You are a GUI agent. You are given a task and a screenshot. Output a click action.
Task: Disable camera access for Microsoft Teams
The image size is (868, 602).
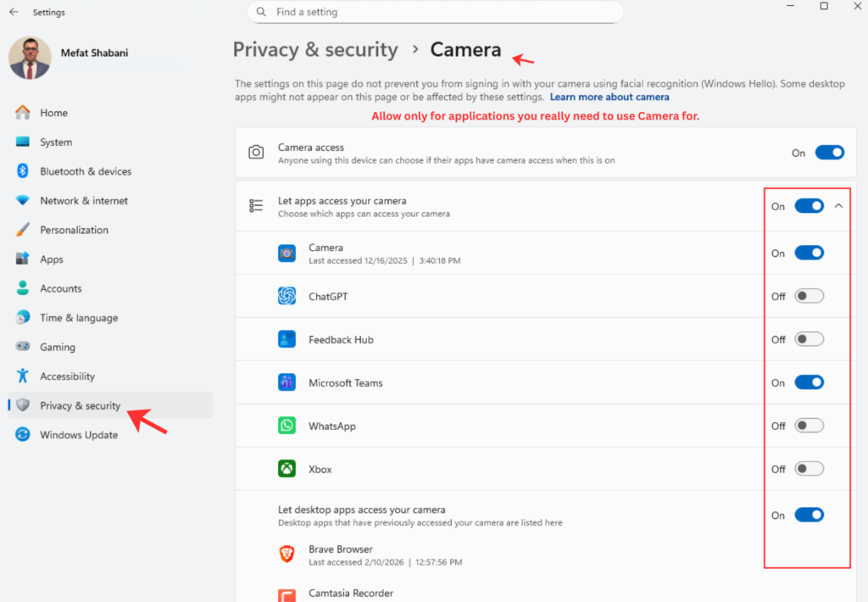pyautogui.click(x=809, y=382)
